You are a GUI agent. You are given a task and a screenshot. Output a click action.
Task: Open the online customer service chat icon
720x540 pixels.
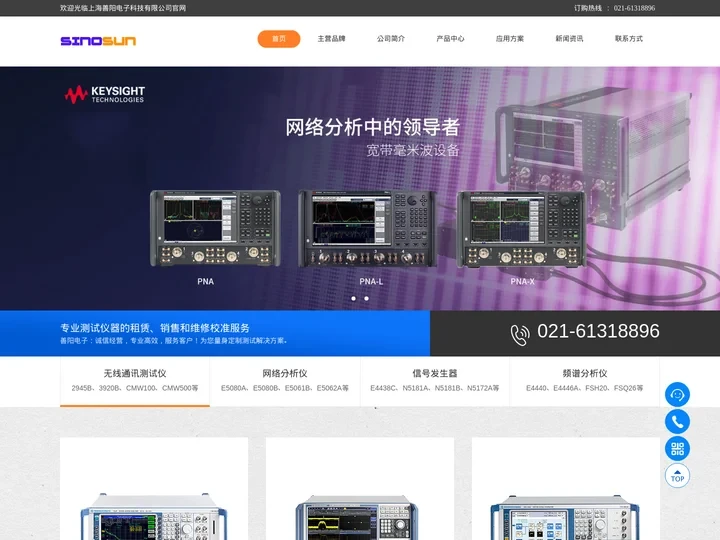pyautogui.click(x=677, y=394)
